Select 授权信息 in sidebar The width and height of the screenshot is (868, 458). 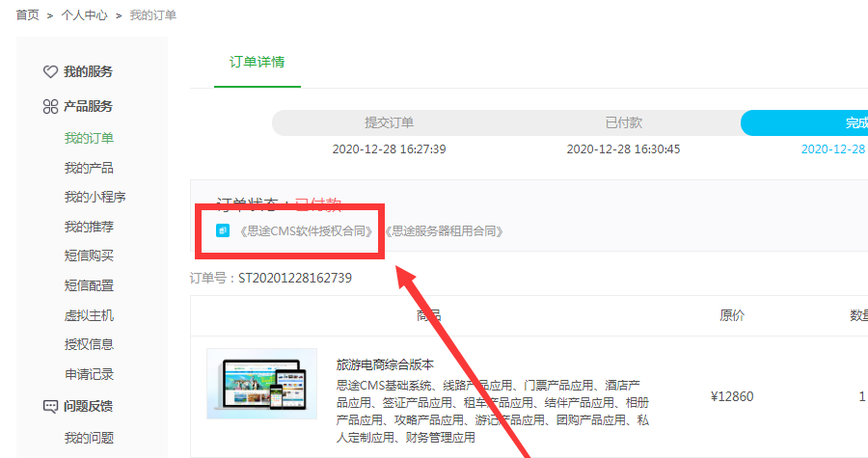tap(89, 344)
